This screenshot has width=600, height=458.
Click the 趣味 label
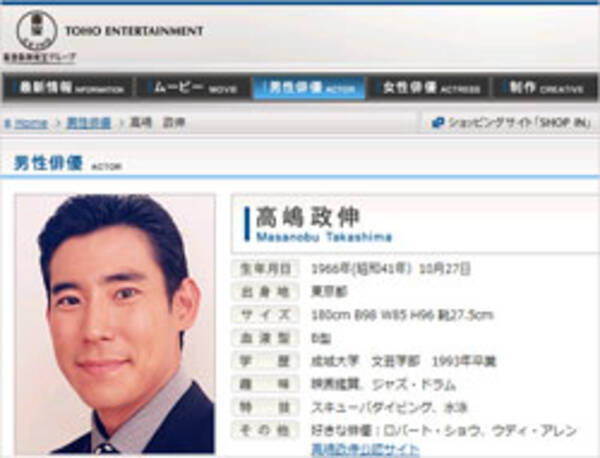click(265, 384)
